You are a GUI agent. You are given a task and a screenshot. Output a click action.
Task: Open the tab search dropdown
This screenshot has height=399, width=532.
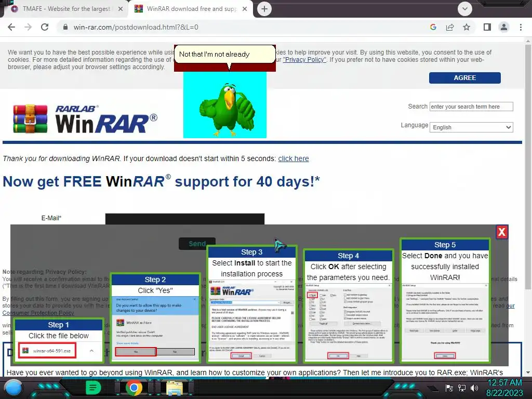tap(465, 9)
